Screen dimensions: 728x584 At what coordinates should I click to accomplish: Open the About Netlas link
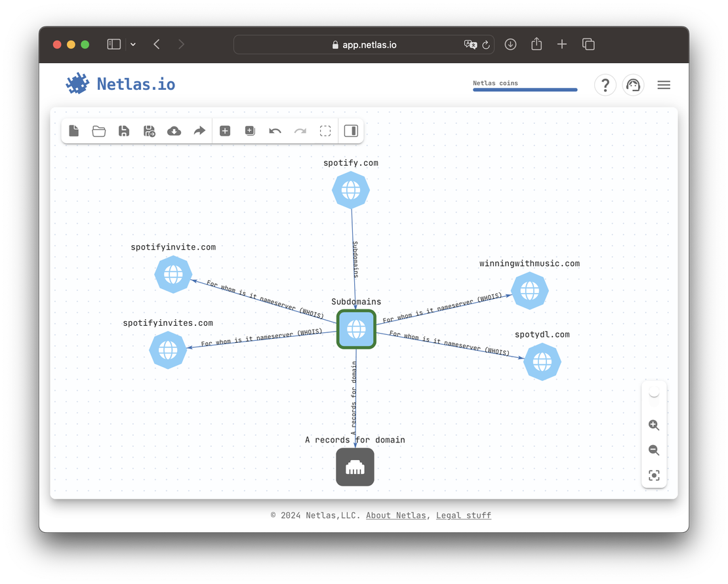[x=396, y=515]
